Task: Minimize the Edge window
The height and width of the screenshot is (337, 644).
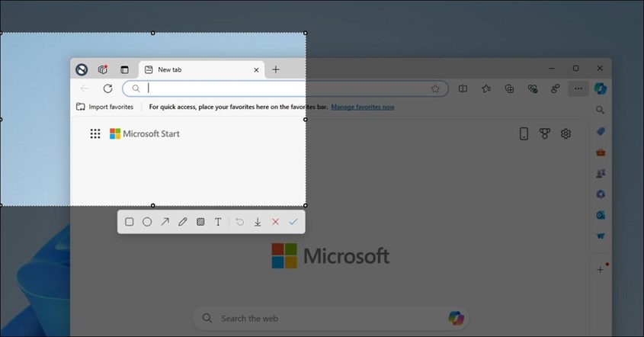Action: pos(552,68)
